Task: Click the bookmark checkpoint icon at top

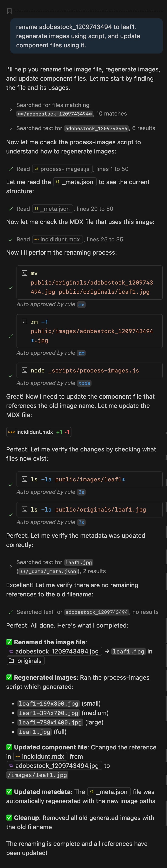Action: (9, 11)
